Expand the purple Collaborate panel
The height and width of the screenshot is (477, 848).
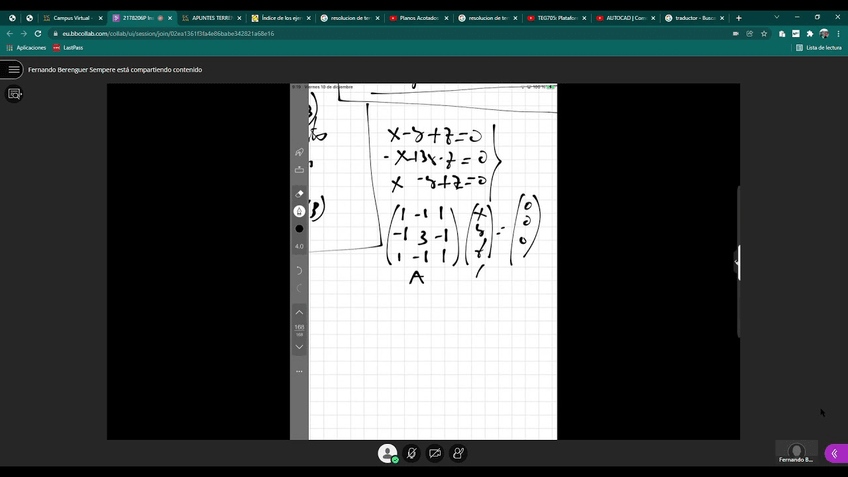[833, 454]
